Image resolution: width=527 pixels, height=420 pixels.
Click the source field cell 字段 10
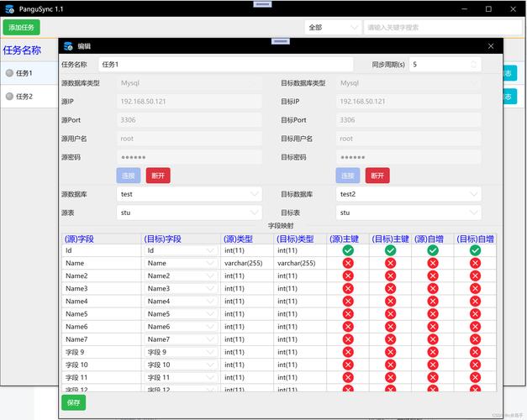[102, 365]
